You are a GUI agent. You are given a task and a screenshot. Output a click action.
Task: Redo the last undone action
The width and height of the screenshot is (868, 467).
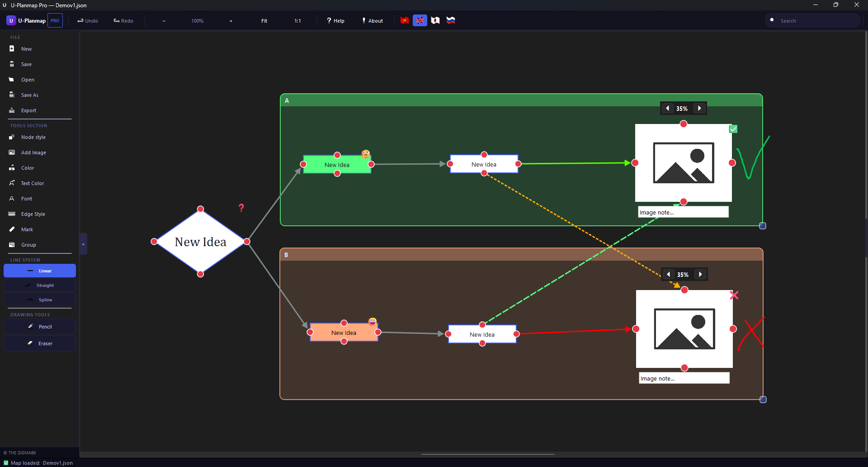123,21
